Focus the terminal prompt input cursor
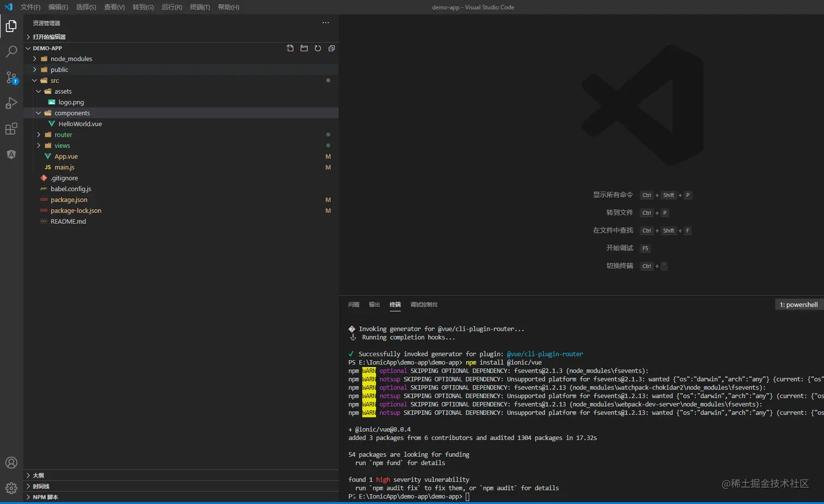 click(468, 496)
